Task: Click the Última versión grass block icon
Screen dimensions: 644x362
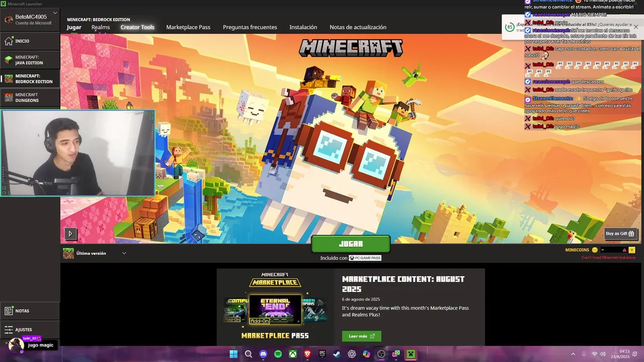Action: tap(68, 253)
